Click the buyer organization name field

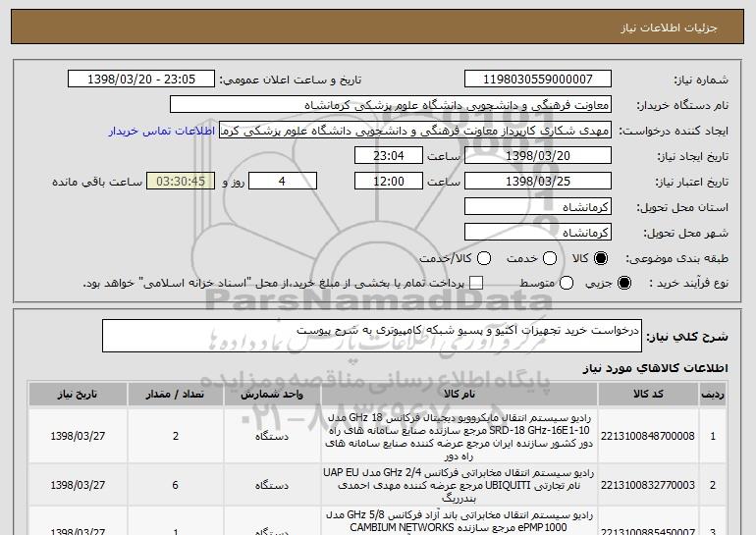pos(391,105)
